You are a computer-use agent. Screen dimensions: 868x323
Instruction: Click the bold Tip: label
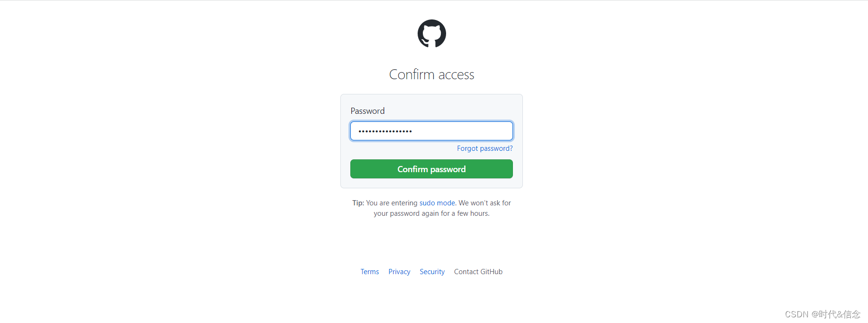pyautogui.click(x=358, y=203)
